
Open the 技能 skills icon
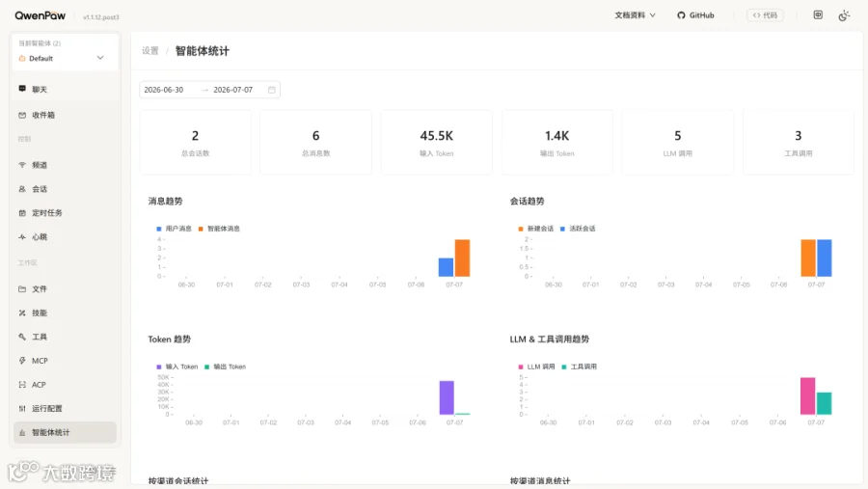[x=22, y=312]
